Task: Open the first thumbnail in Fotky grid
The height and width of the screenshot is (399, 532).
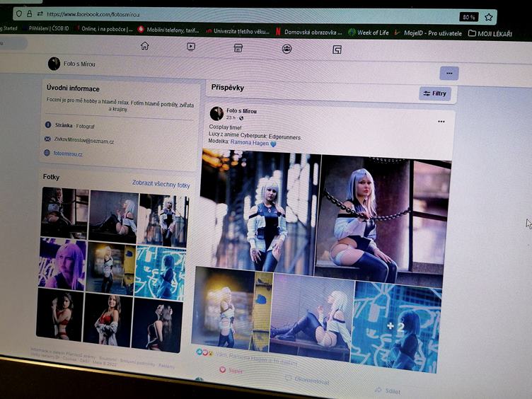Action: coord(64,212)
